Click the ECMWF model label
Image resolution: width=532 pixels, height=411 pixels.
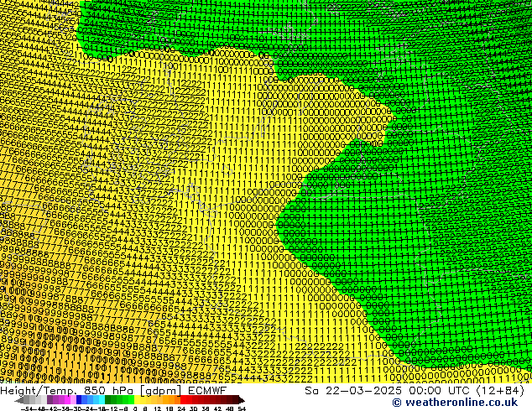point(207,391)
